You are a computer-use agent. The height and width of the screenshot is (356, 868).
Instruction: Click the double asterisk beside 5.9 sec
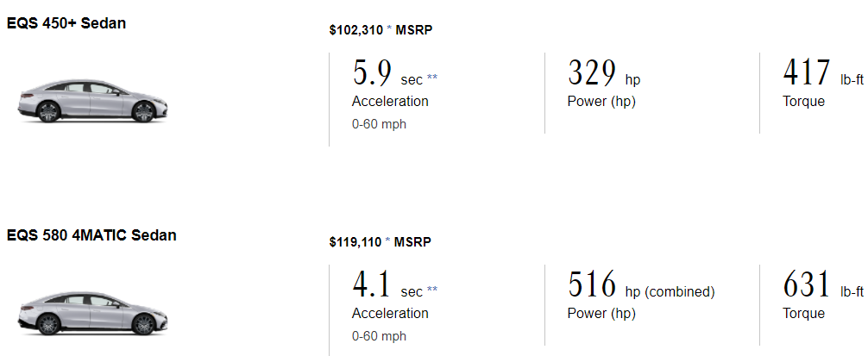(431, 78)
